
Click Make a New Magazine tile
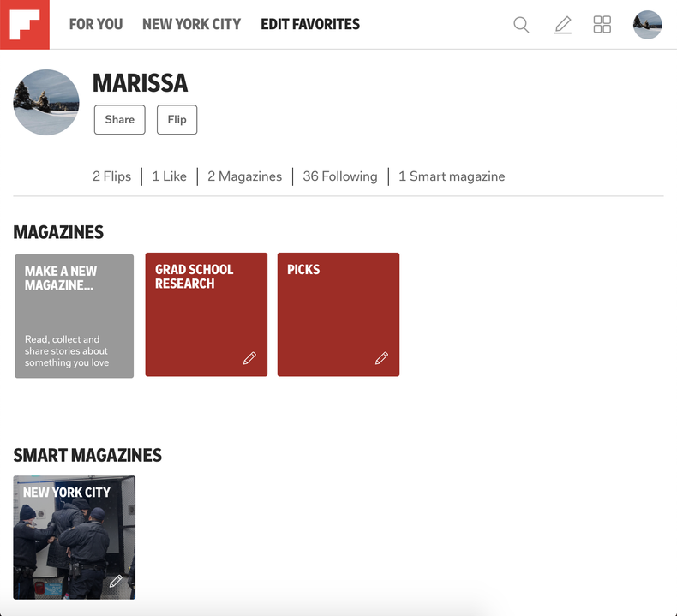[75, 315]
